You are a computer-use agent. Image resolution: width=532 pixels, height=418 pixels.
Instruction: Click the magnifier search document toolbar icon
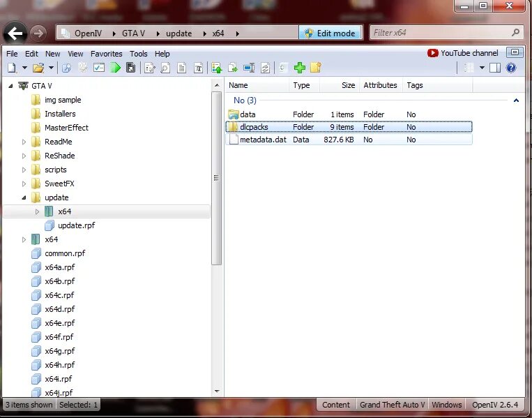[165, 68]
